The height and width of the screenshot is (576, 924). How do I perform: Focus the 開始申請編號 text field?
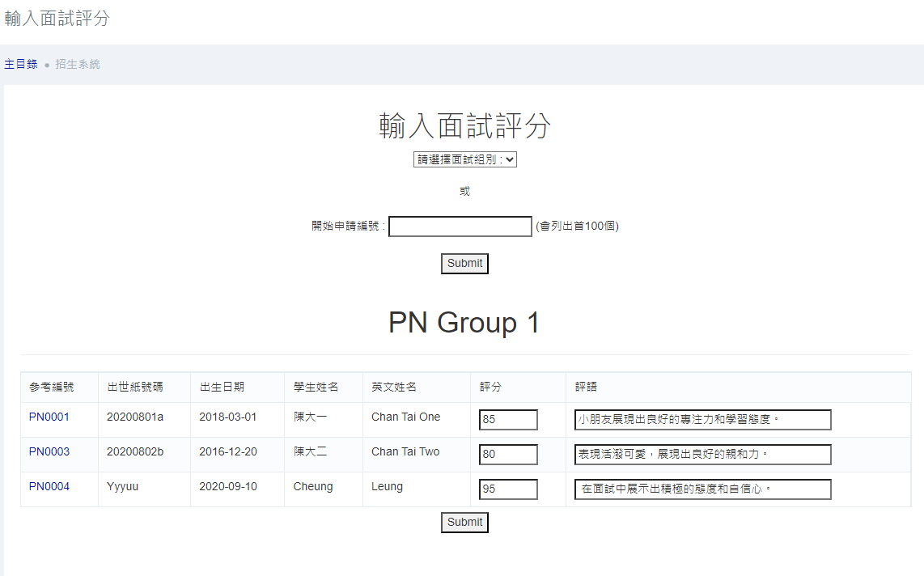[x=460, y=227]
